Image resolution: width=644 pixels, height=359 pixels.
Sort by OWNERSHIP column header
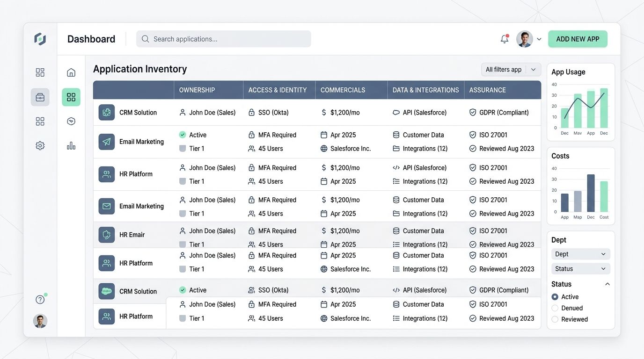click(197, 90)
